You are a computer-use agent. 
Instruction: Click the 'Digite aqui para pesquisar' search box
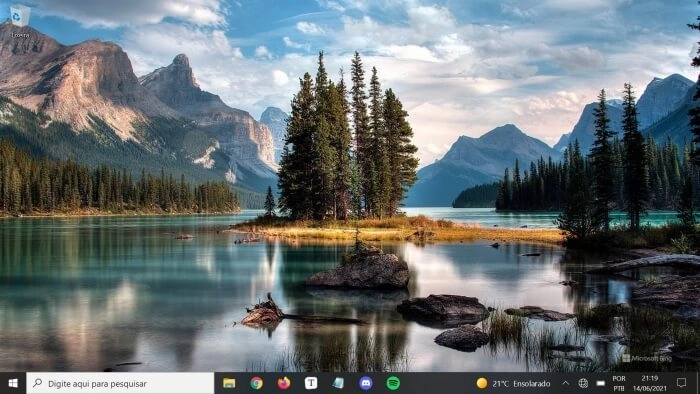point(120,383)
